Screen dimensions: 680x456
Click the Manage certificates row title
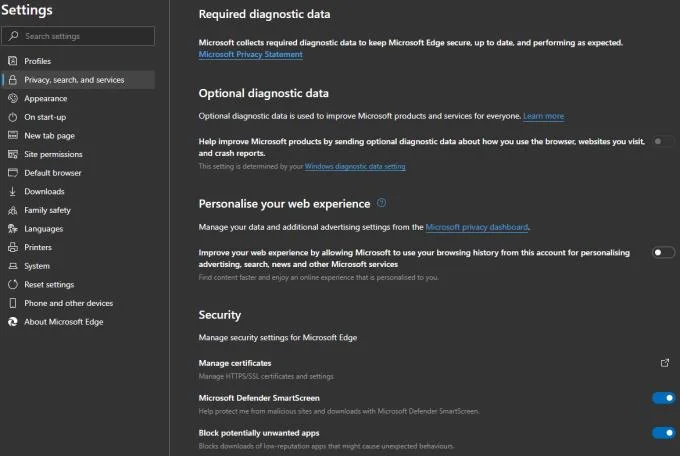(x=235, y=363)
